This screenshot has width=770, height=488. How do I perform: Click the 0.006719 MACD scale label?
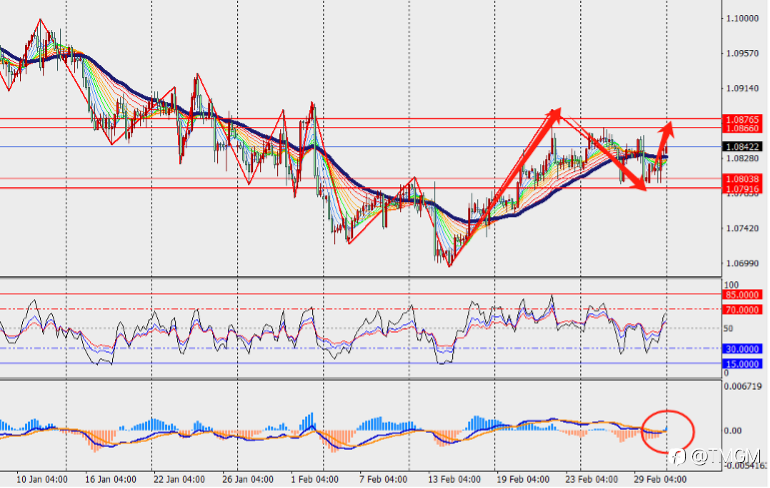pyautogui.click(x=744, y=387)
